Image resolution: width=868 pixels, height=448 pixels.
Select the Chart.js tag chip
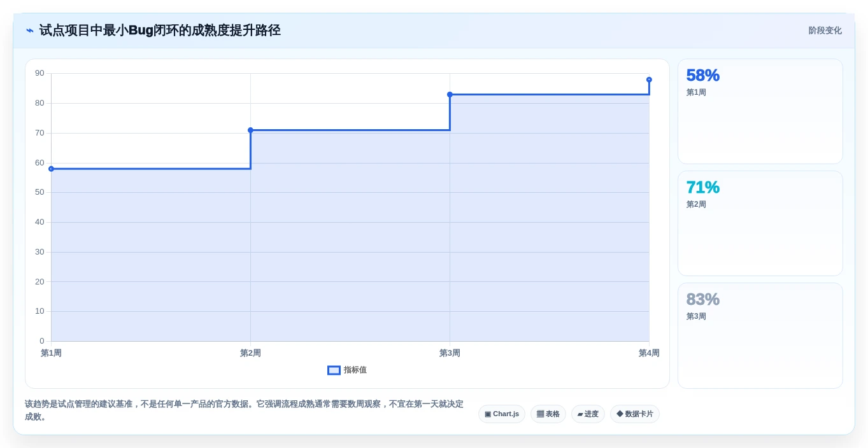(502, 414)
